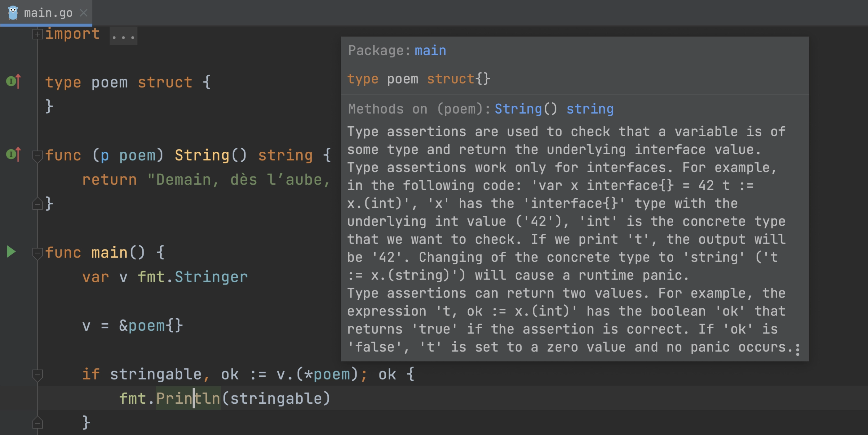Click the 'return' keyword
This screenshot has height=435, width=868.
coord(109,180)
